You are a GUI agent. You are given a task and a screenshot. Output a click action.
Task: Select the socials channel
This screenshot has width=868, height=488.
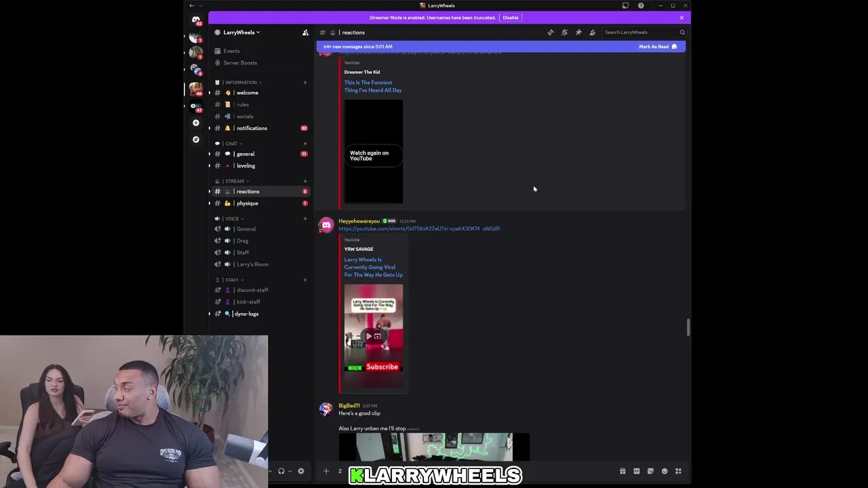(260, 117)
